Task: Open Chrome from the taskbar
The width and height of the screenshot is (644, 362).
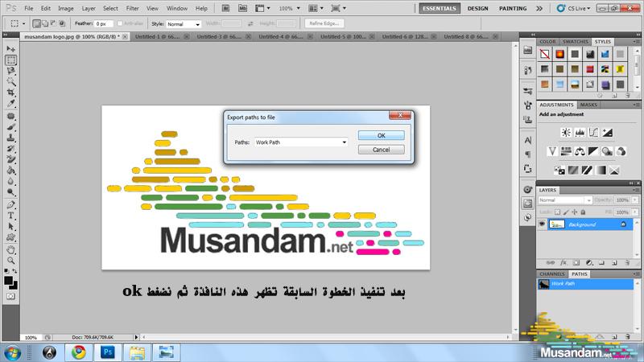Action: click(x=78, y=352)
